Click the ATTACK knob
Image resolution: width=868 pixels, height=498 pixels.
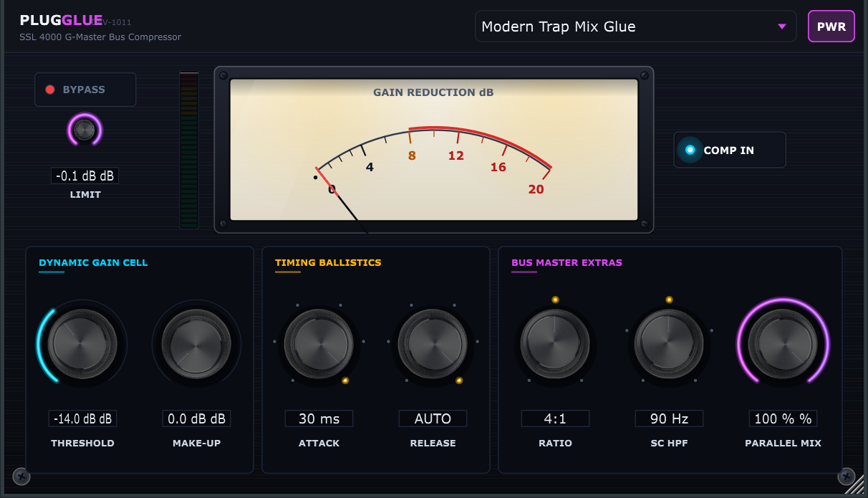point(319,343)
